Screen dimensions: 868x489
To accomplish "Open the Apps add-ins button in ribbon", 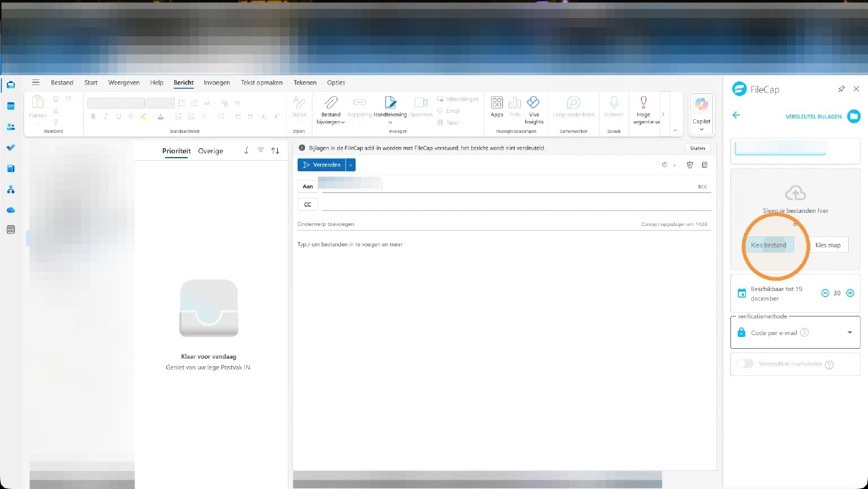I will click(x=497, y=107).
